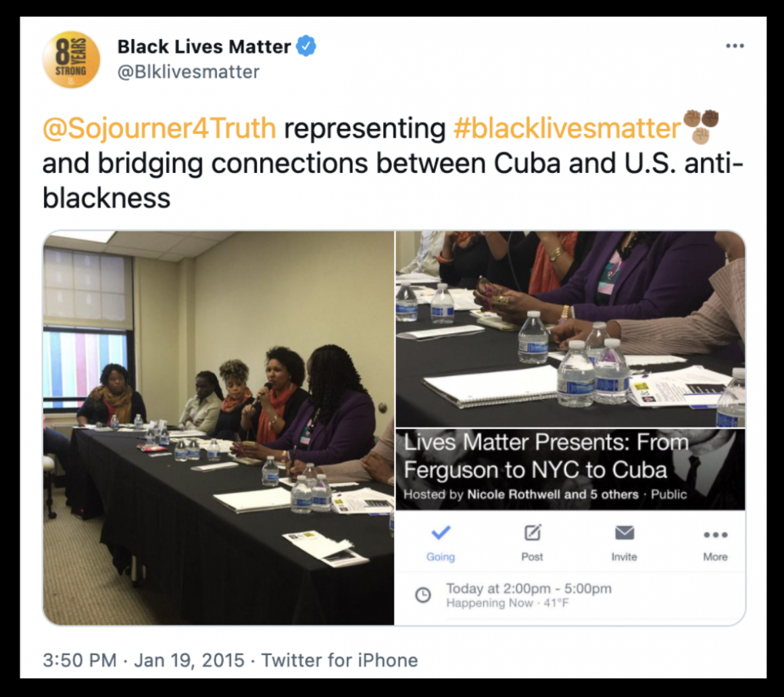
Task: Click the raised fists emoji
Action: click(701, 127)
